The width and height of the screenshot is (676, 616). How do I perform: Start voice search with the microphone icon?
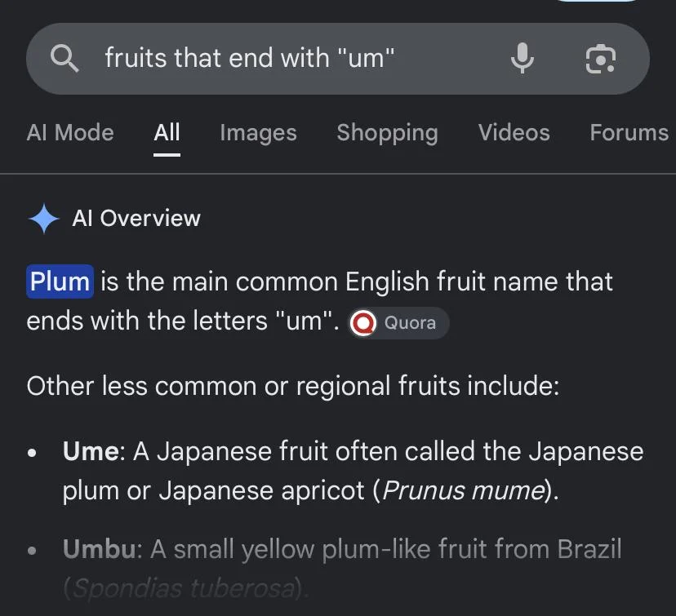(522, 58)
